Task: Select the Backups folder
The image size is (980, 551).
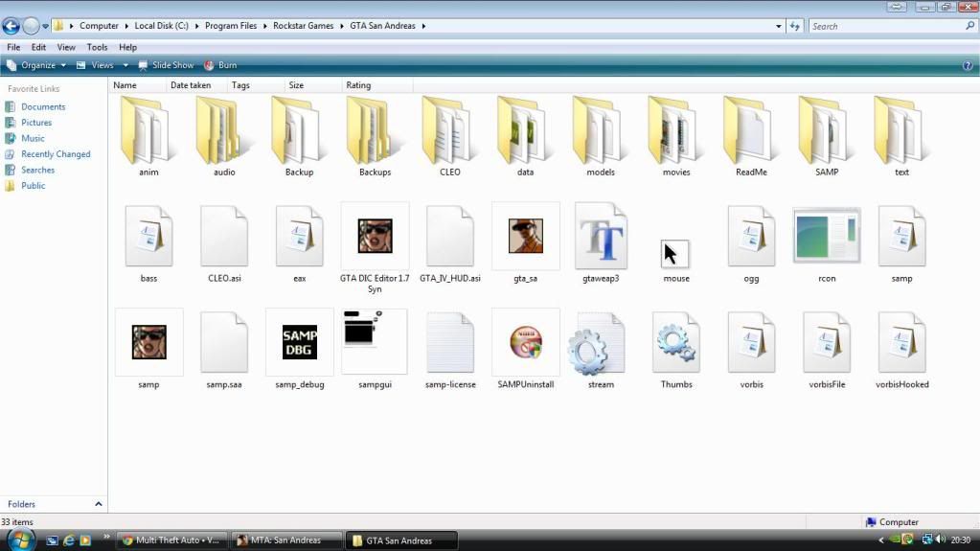Action: (375, 136)
